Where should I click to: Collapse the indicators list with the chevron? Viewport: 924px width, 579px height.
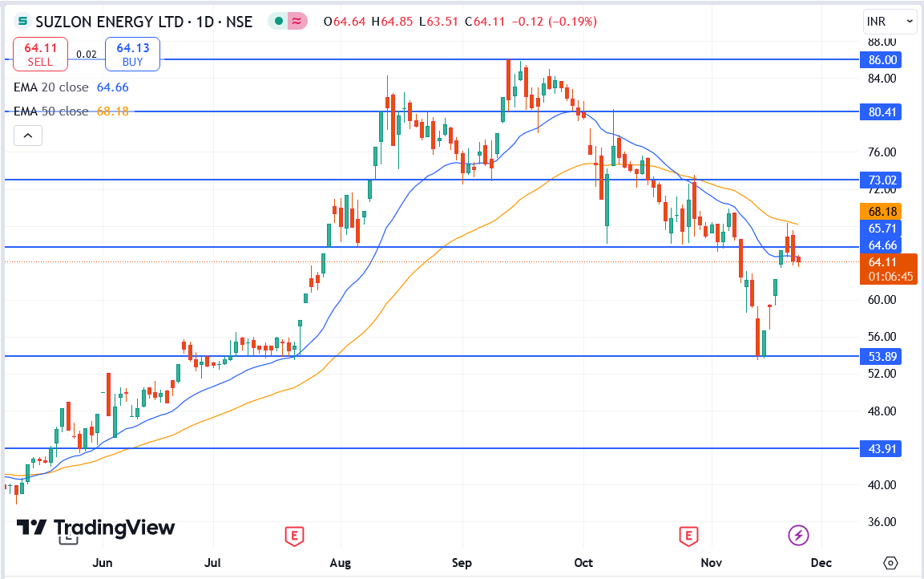coord(28,135)
